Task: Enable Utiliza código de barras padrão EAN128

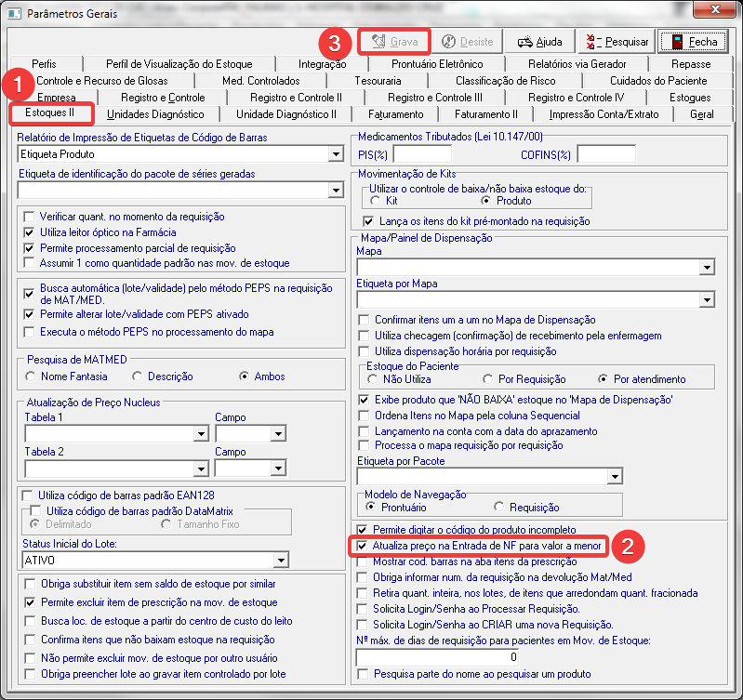Action: (x=28, y=495)
